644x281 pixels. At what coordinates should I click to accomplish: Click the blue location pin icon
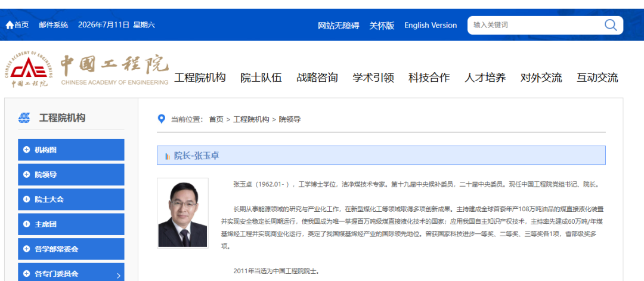pyautogui.click(x=162, y=119)
